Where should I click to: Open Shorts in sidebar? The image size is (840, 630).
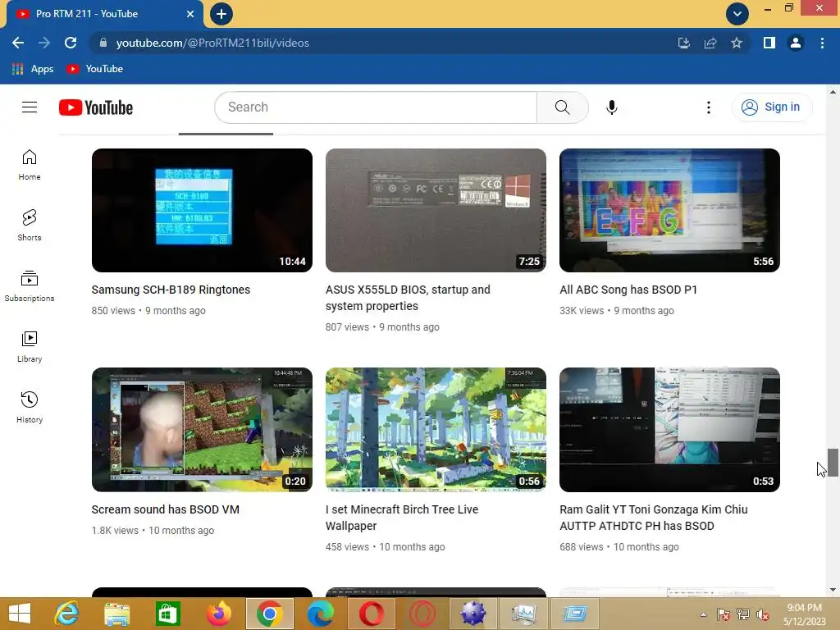pyautogui.click(x=30, y=226)
